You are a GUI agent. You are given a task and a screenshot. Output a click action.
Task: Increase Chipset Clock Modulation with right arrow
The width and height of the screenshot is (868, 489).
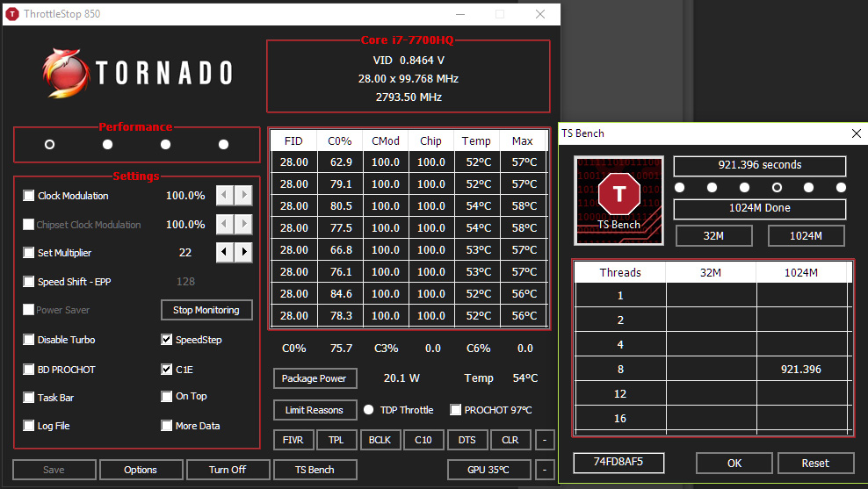243,224
